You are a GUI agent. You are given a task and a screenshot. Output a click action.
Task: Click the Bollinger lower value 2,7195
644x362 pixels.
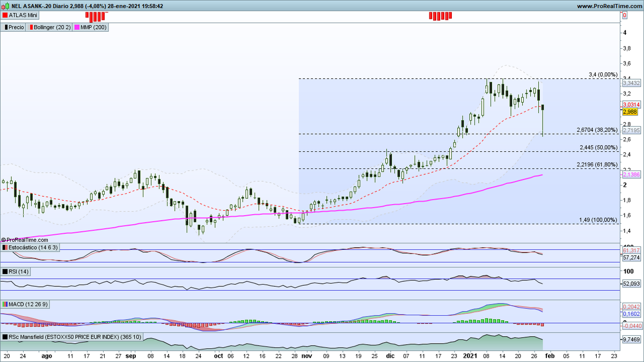(x=632, y=130)
